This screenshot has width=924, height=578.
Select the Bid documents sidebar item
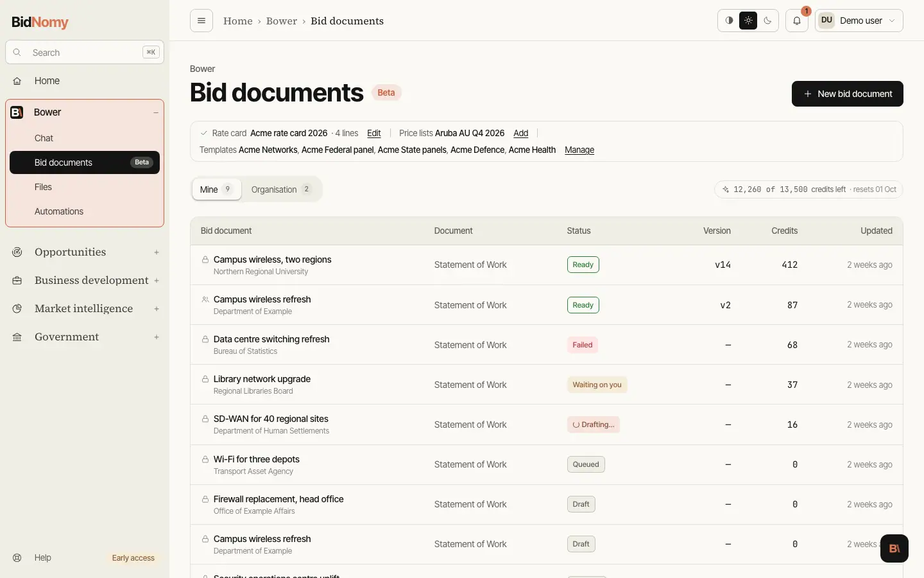pos(85,162)
